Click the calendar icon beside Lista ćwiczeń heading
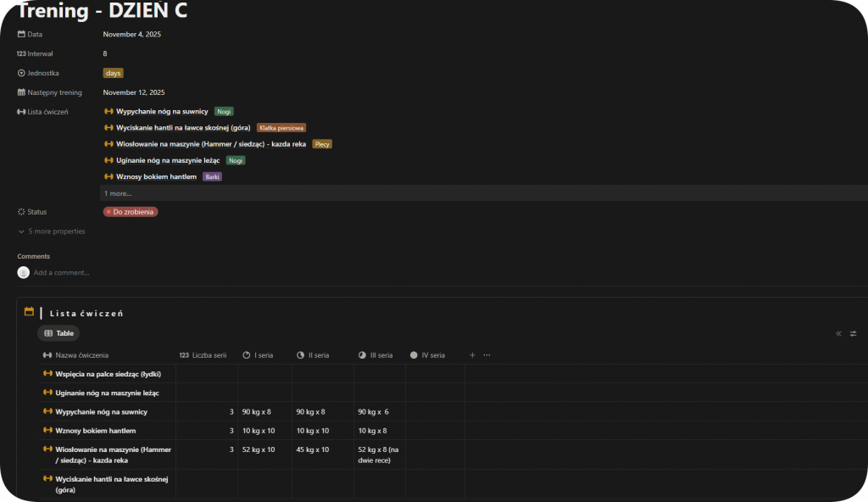Screen dimensions: 868x502 tap(29, 312)
